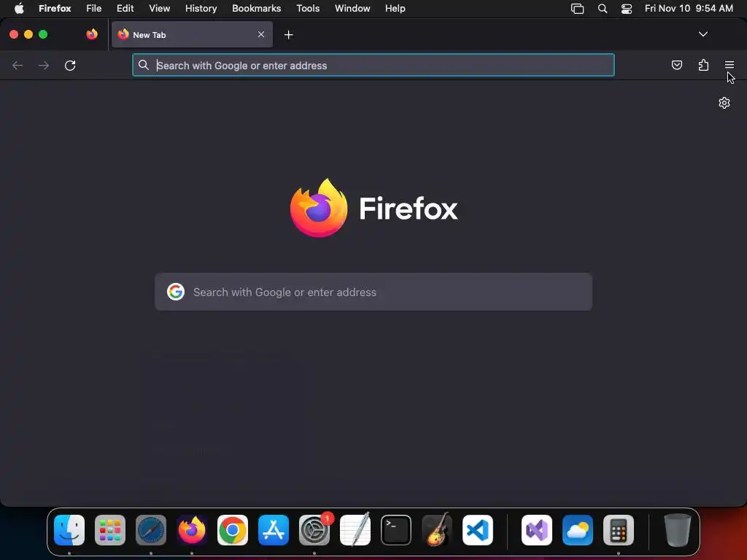747x560 pixels.
Task: Open the Bookmarks menu
Action: pyautogui.click(x=256, y=9)
